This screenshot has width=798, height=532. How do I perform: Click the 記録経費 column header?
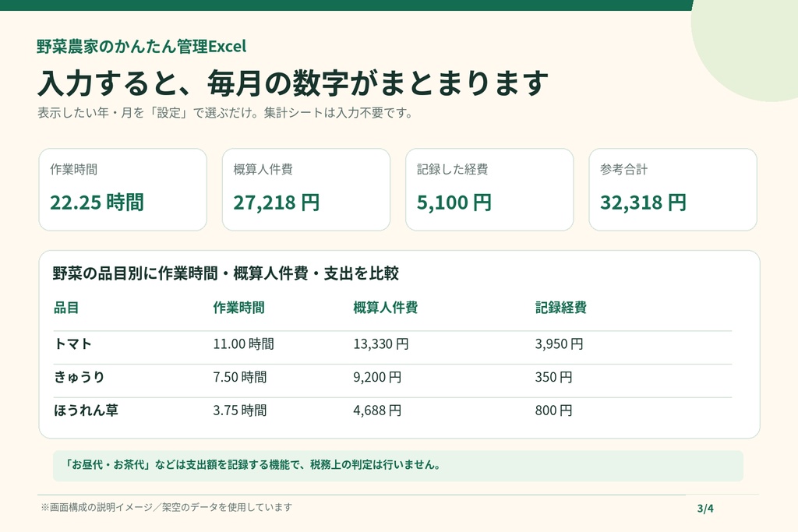coord(561,308)
